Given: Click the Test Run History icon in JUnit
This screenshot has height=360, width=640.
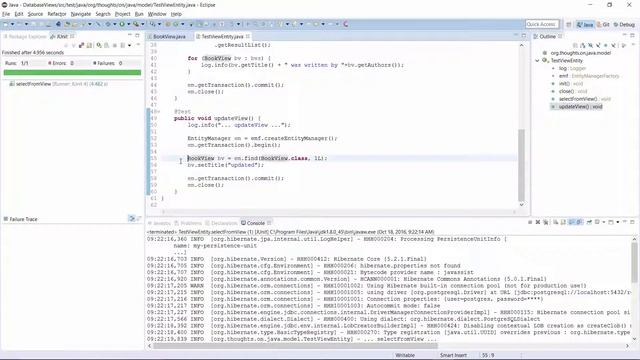Looking at the screenshot, I should pyautogui.click(x=122, y=45).
